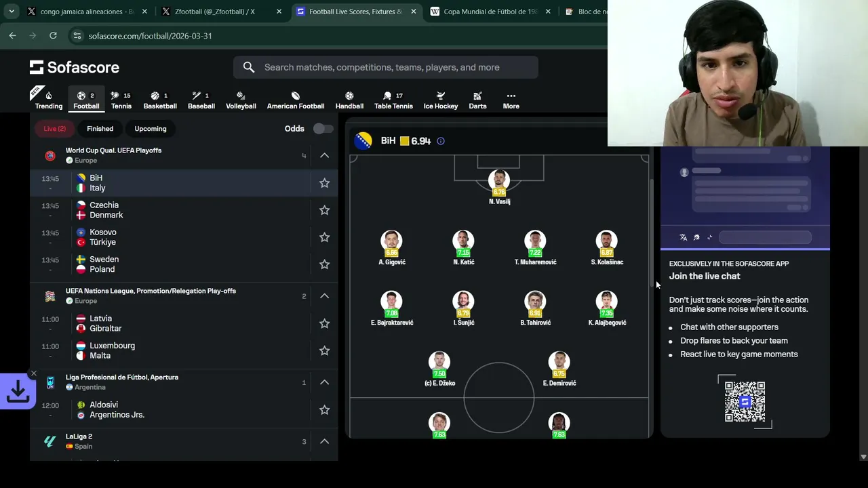The width and height of the screenshot is (868, 488).
Task: Select goalkeeper N. Vasilj in lineup
Action: click(499, 186)
